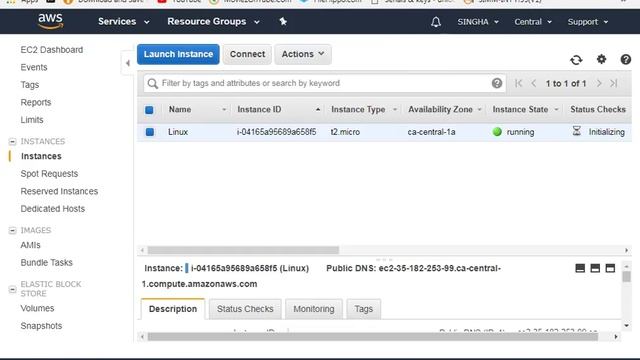This screenshot has height=360, width=640.
Task: Open the AWS home logo
Action: [x=51, y=21]
